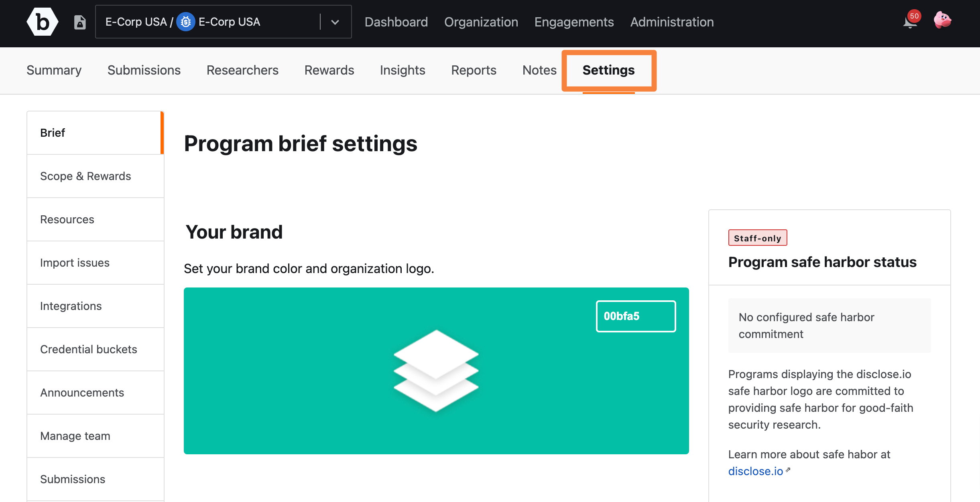
Task: Open Import issues settings
Action: [95, 263]
